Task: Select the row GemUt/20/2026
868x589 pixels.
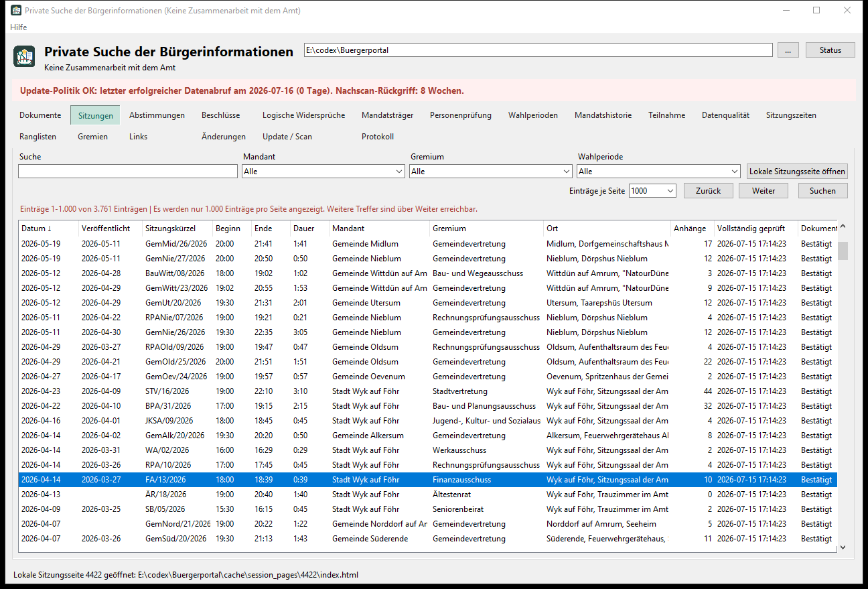Action: pos(428,303)
